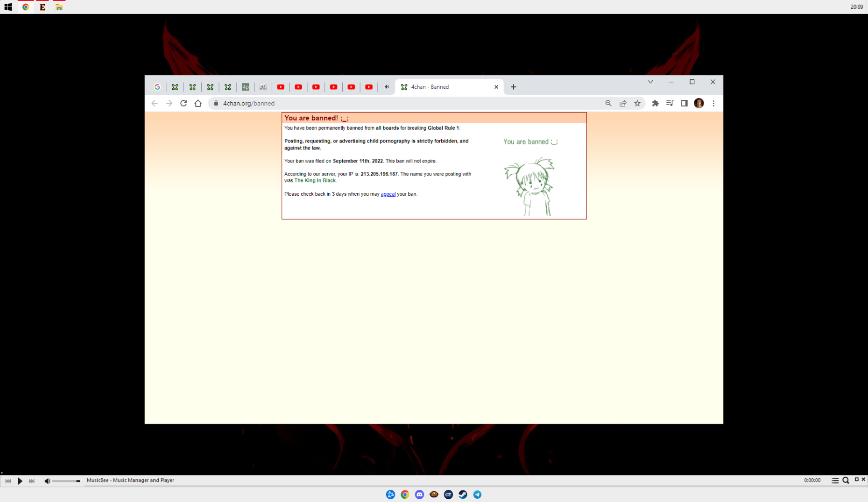Mute MusicBee using the speaker icon
This screenshot has width=868, height=502.
tap(47, 481)
